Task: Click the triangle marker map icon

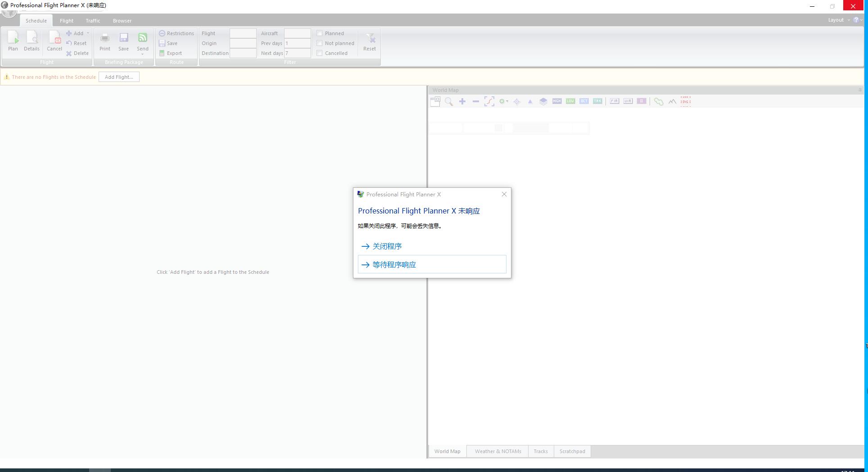Action: click(530, 102)
